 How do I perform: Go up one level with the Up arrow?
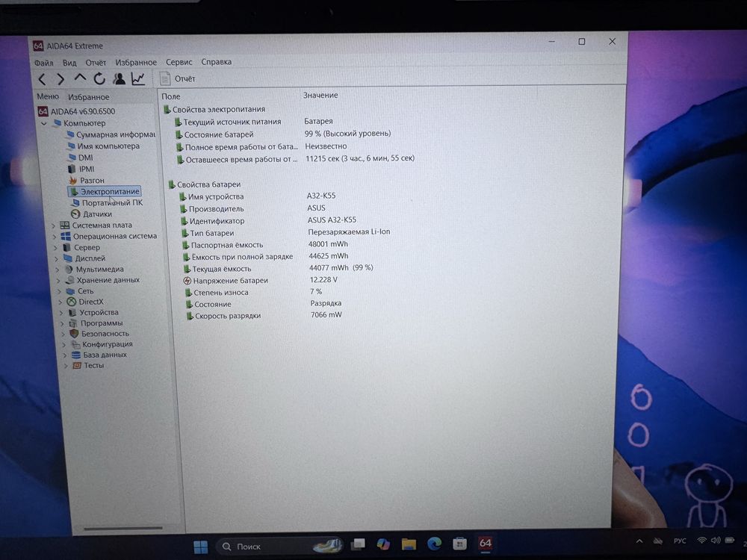[80, 78]
